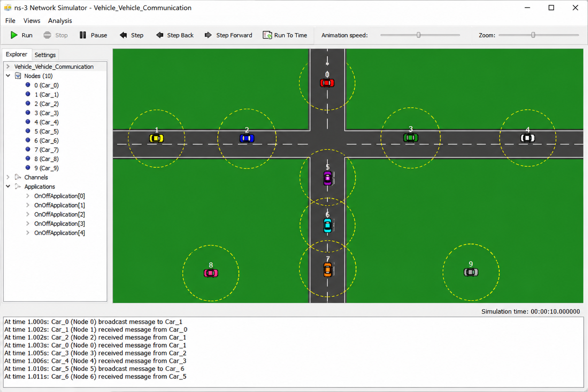Screen dimensions: 588x392
Task: Collapse the Nodes (10) tree
Action: coord(8,76)
